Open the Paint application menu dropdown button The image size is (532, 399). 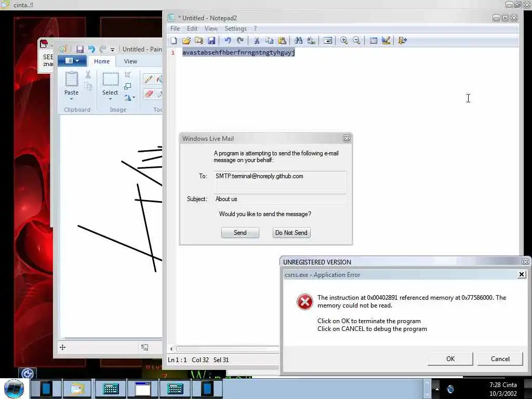point(72,61)
